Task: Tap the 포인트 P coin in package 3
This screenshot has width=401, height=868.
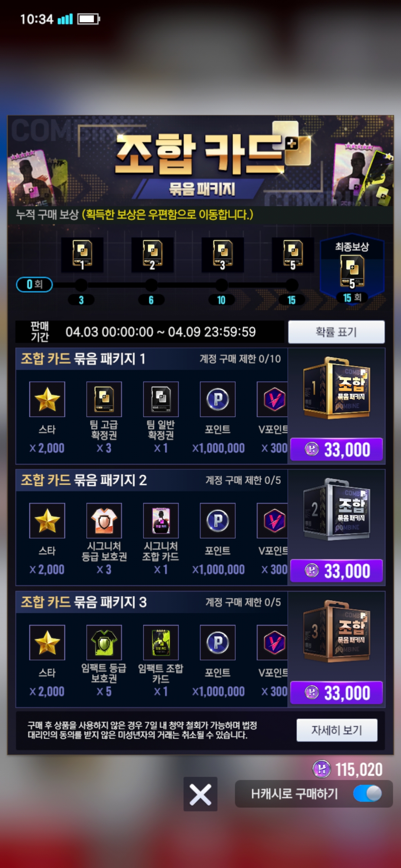Action: click(x=218, y=642)
